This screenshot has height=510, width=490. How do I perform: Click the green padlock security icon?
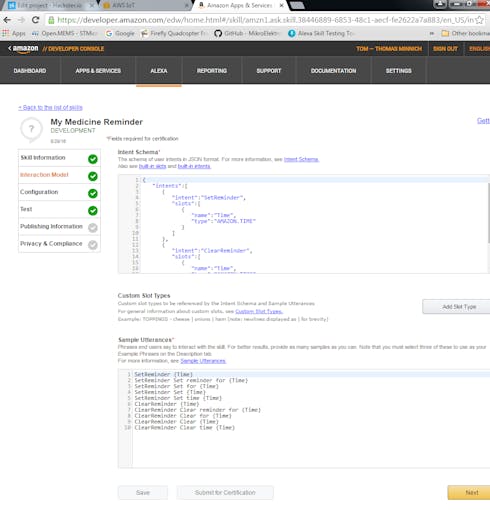51,20
